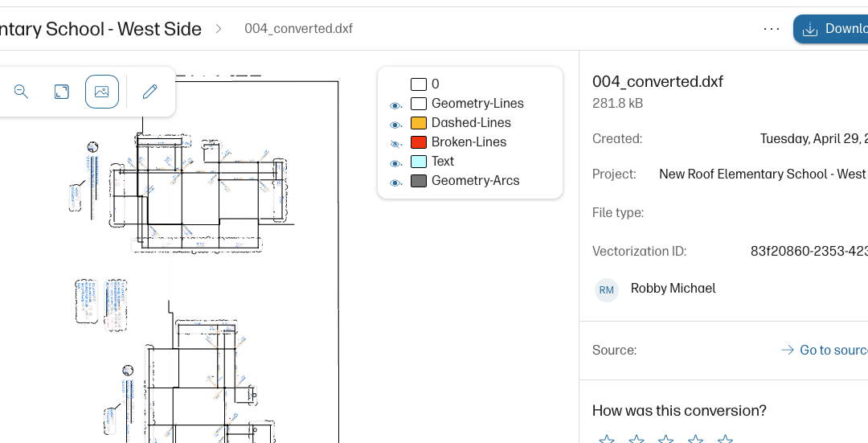The image size is (868, 443).
Task: Click the Geometry-Lines white color swatch
Action: 419,104
